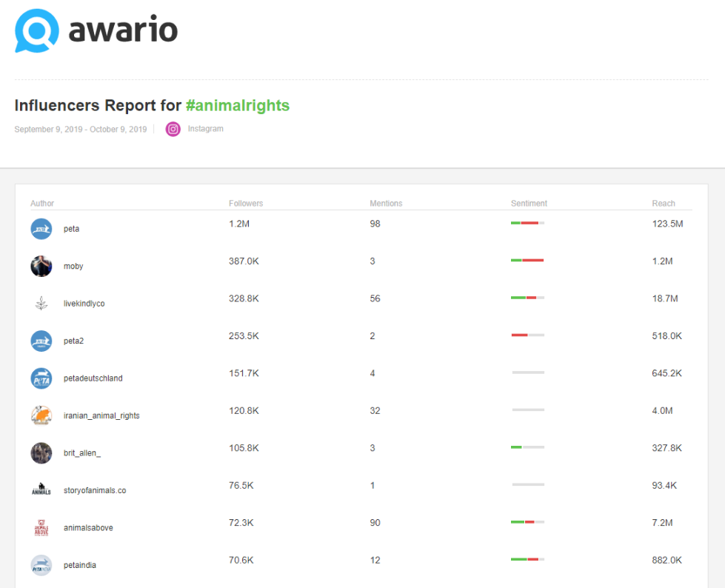Select mentions count 32
This screenshot has width=725, height=588.
point(375,411)
